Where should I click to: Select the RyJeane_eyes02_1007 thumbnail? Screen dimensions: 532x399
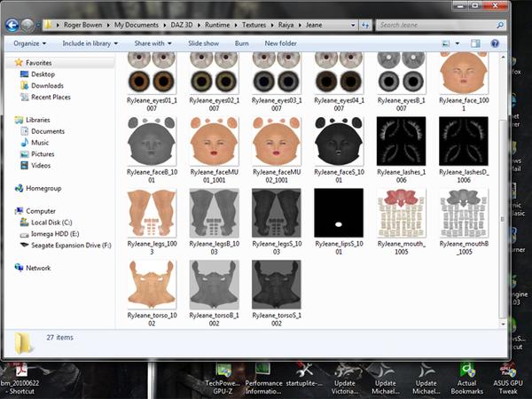214,73
